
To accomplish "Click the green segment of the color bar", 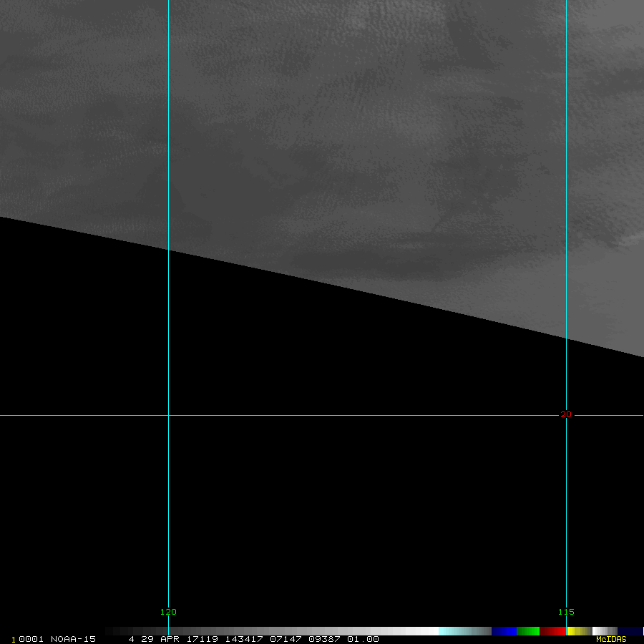I will pos(528,631).
